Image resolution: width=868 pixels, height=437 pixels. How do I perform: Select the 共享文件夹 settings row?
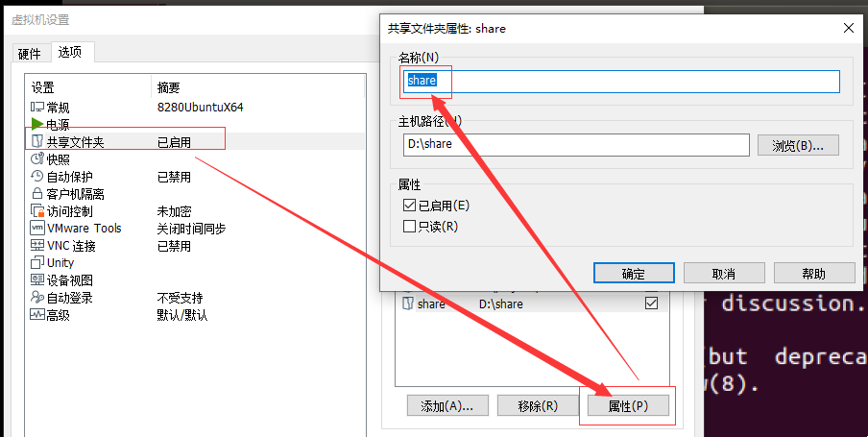click(197, 142)
